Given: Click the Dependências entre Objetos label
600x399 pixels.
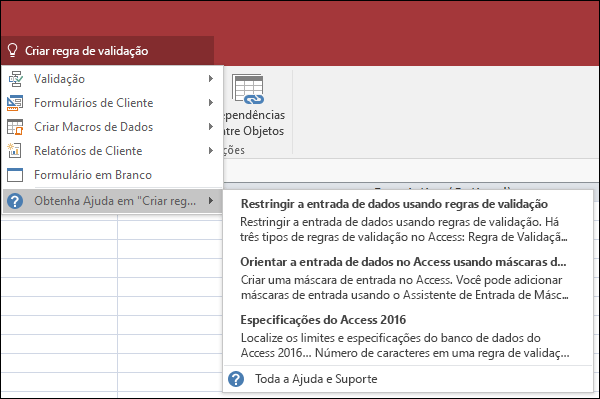Looking at the screenshot, I should coord(254,123).
